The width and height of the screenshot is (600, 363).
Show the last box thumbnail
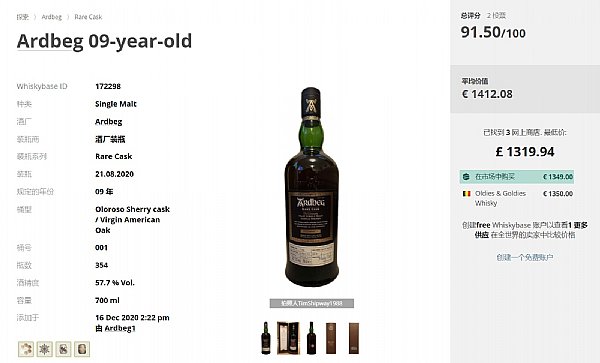click(x=354, y=338)
